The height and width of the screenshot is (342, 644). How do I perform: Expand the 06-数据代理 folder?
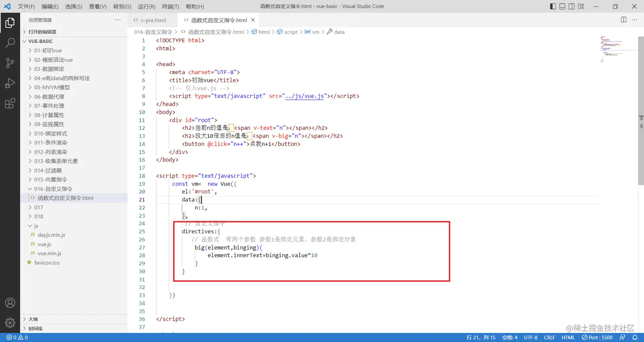[x=74, y=97]
